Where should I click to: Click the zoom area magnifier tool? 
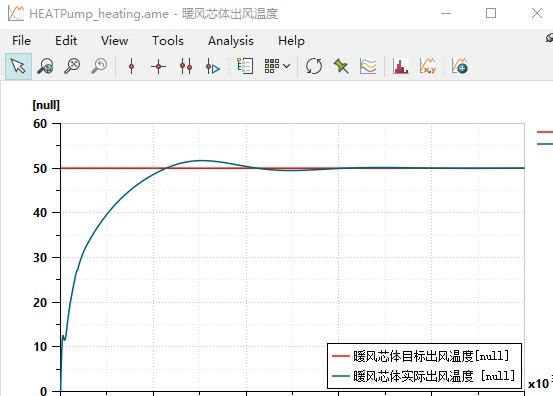tap(45, 66)
